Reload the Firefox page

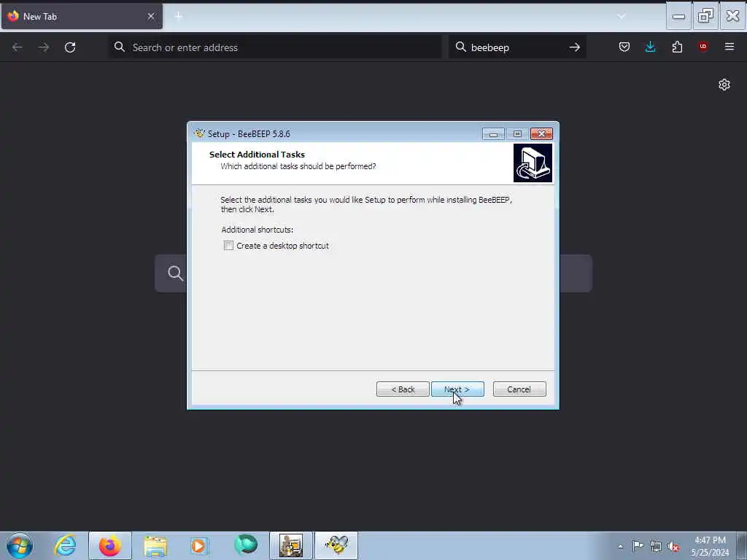[x=70, y=47]
